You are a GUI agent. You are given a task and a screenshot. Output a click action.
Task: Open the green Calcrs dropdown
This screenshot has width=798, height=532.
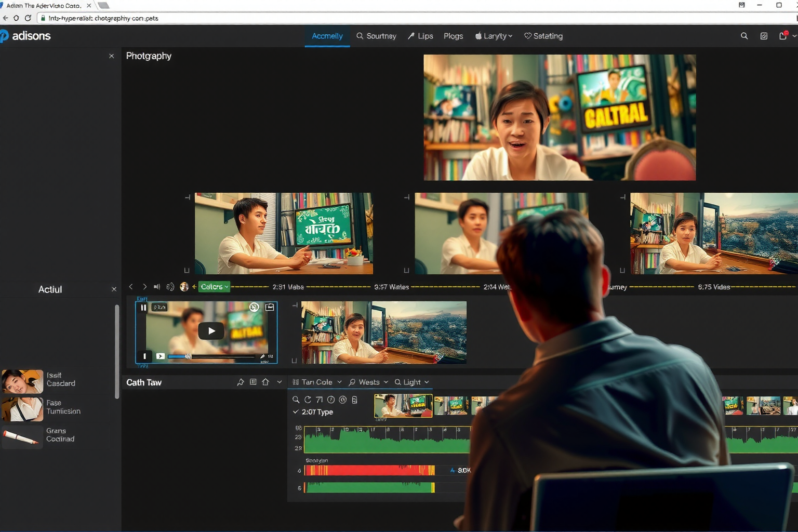[x=214, y=287]
